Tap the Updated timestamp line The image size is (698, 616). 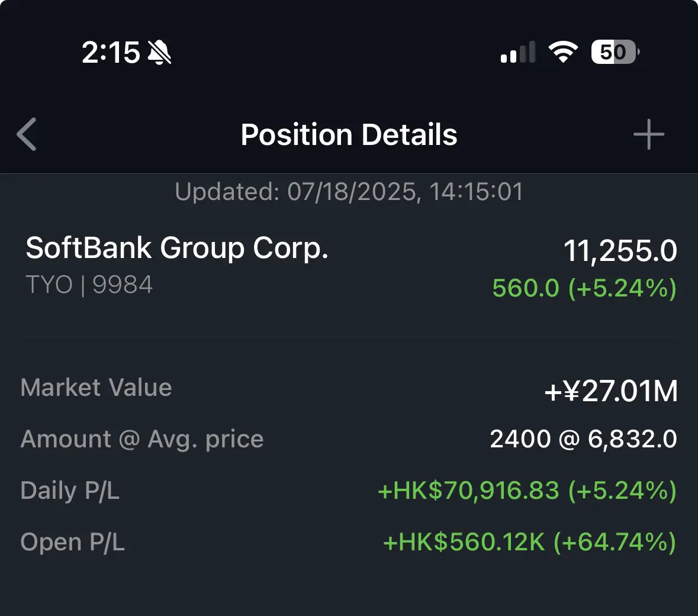[x=349, y=192]
